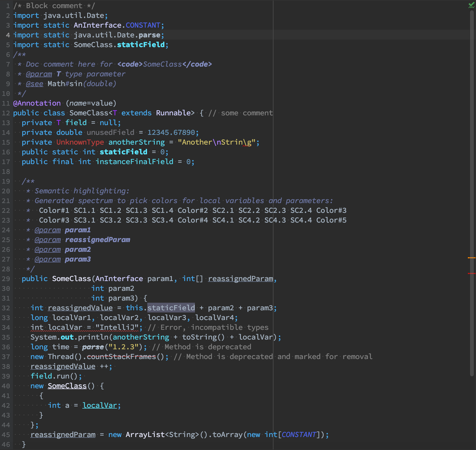
Task: Click 'staticField' declaration on line 16
Action: (123, 152)
